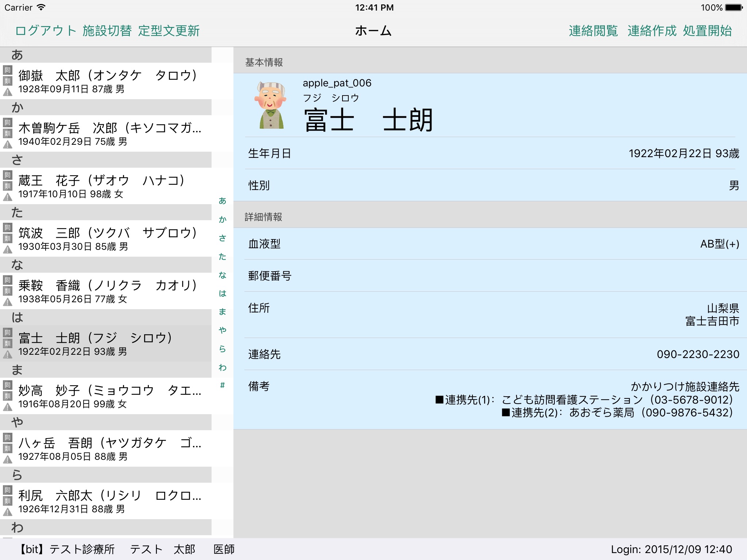Select patient 蔵王 花子 in the list
Viewport: 747px width, 560px height.
tap(109, 186)
